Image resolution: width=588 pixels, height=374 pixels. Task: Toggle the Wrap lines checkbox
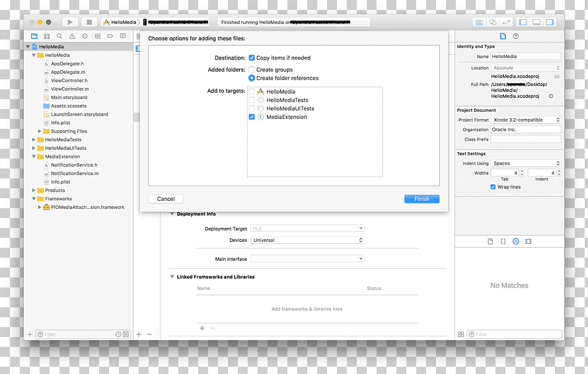click(493, 187)
